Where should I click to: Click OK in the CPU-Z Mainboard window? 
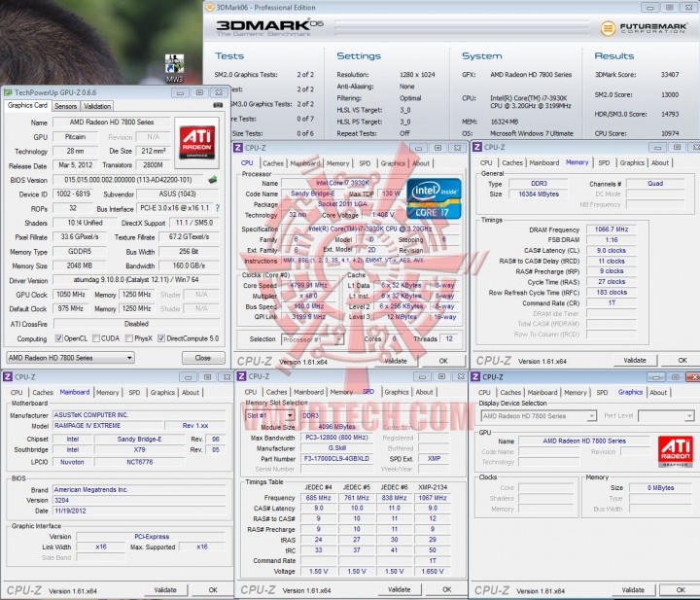tap(213, 590)
